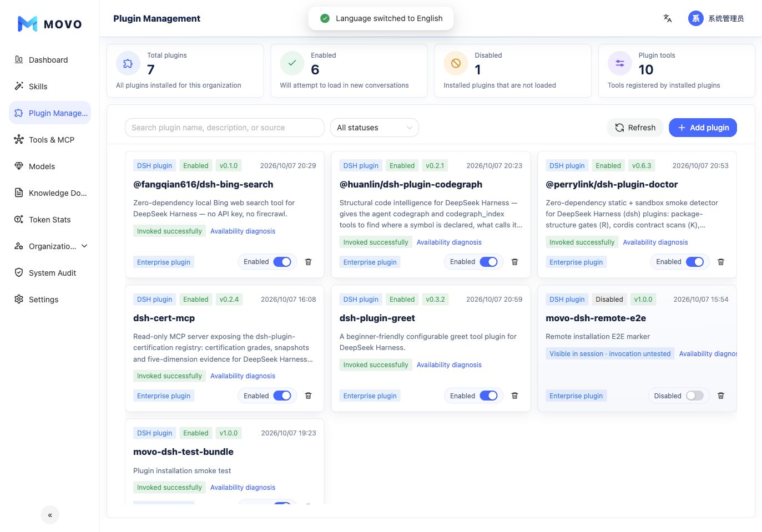
Task: Expand the Organization menu chevron
Action: [x=84, y=246]
